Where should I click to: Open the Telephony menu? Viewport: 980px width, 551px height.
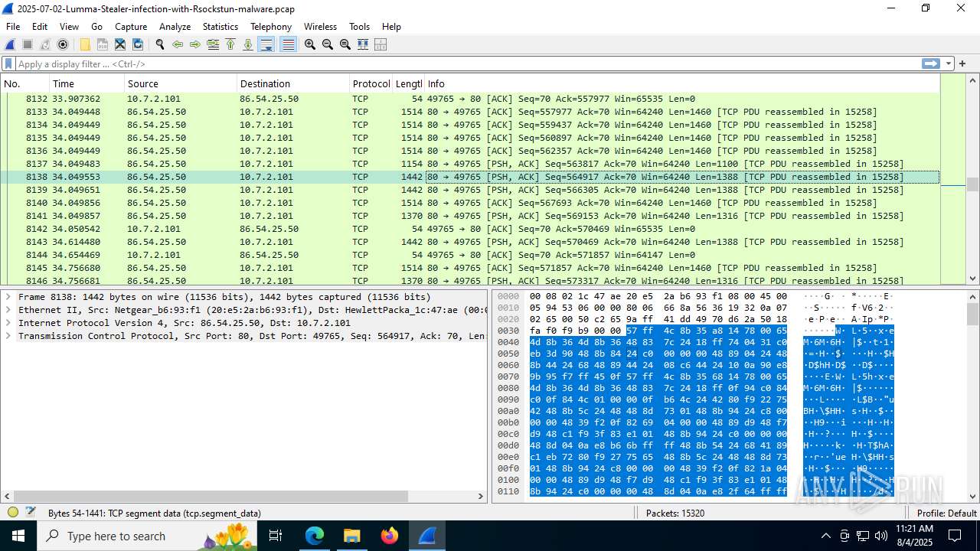point(271,27)
